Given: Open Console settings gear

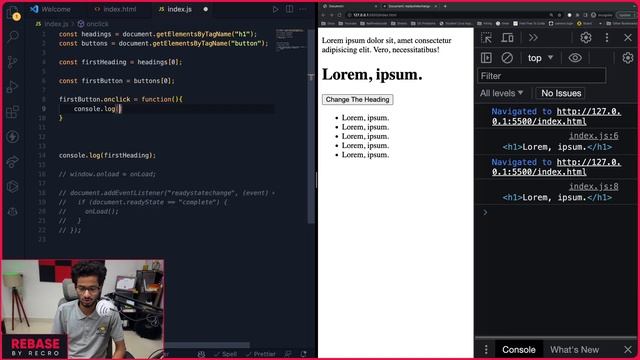Looking at the screenshot, I should click(627, 58).
